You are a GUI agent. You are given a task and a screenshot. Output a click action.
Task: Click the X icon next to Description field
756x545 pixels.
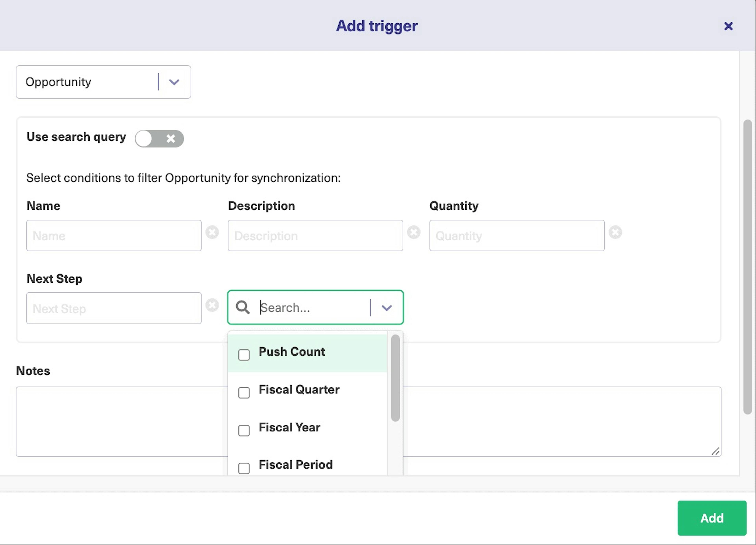414,232
